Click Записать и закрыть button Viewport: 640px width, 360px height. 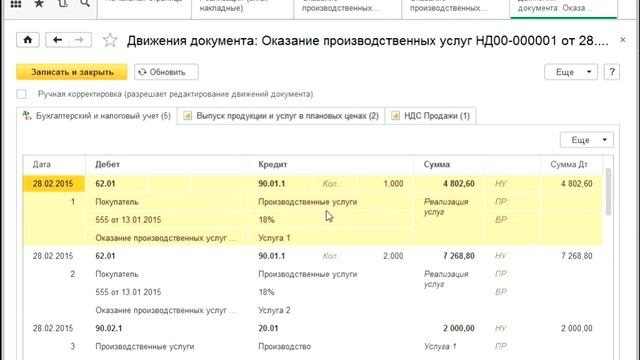(72, 72)
